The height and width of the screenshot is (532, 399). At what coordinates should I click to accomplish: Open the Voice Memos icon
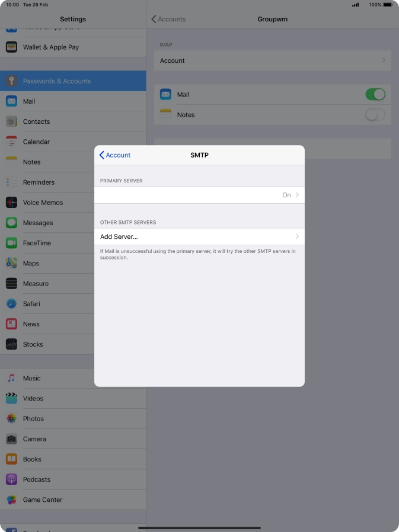(11, 203)
